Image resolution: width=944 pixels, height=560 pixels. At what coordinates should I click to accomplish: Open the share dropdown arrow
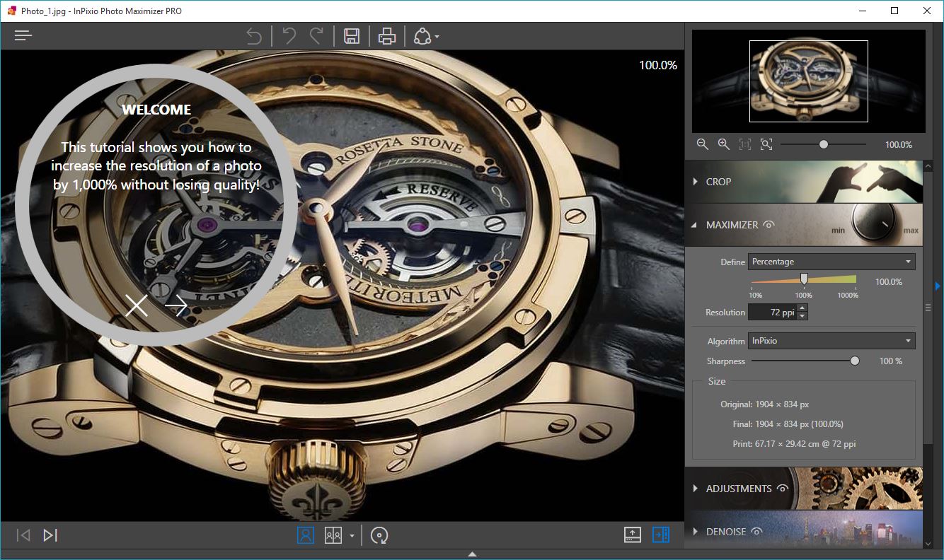pos(437,37)
